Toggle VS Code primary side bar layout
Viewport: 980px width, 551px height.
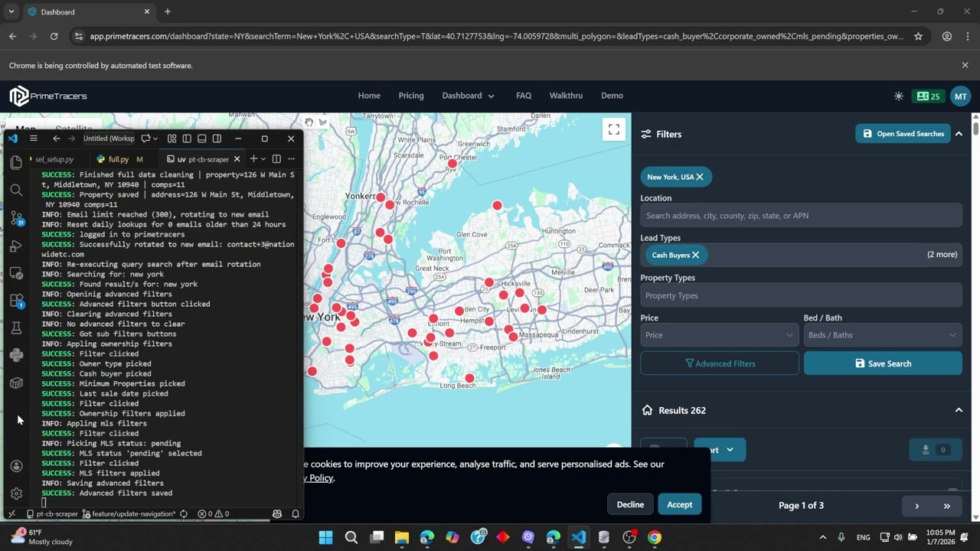[x=187, y=139]
